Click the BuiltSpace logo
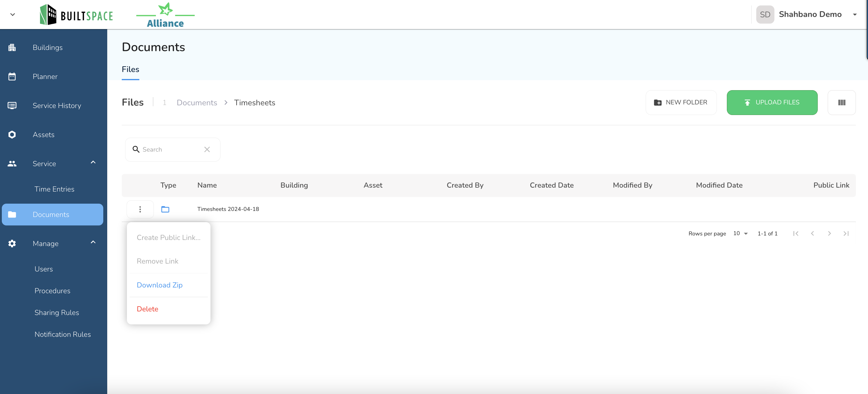868x394 pixels. 77,15
